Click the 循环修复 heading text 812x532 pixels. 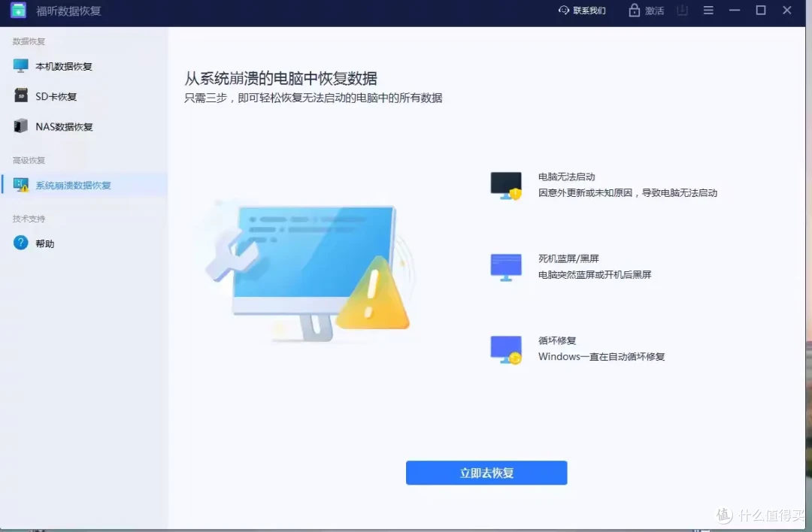pyautogui.click(x=557, y=340)
